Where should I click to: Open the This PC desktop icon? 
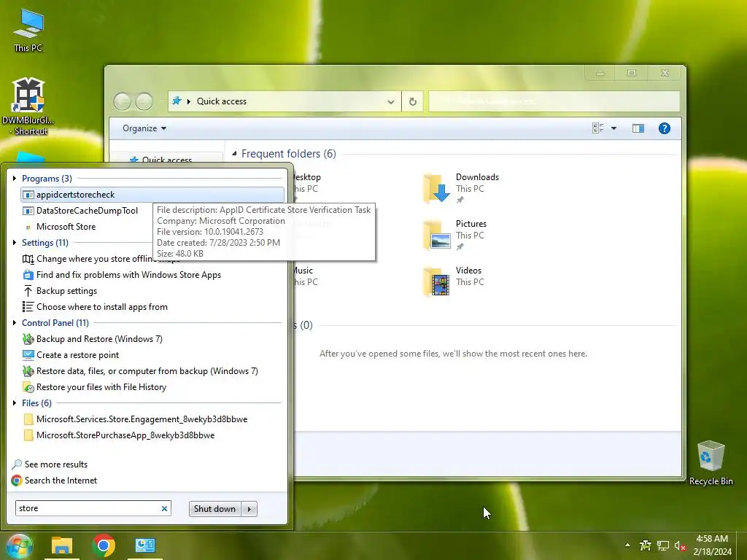pos(28,31)
